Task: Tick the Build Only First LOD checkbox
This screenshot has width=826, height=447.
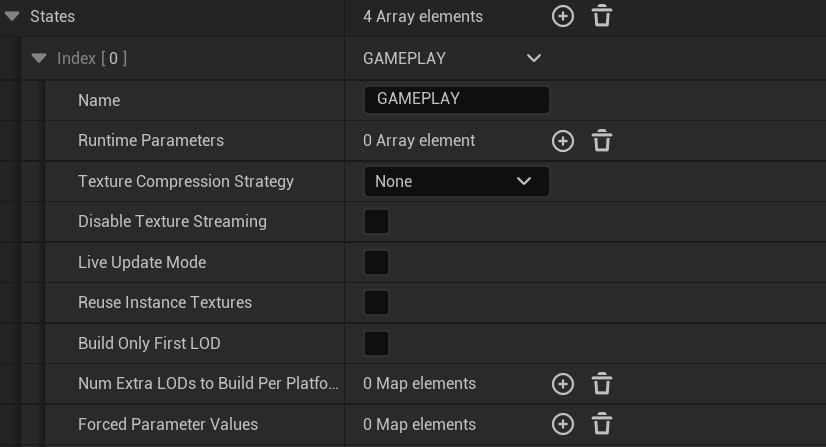Action: click(376, 343)
